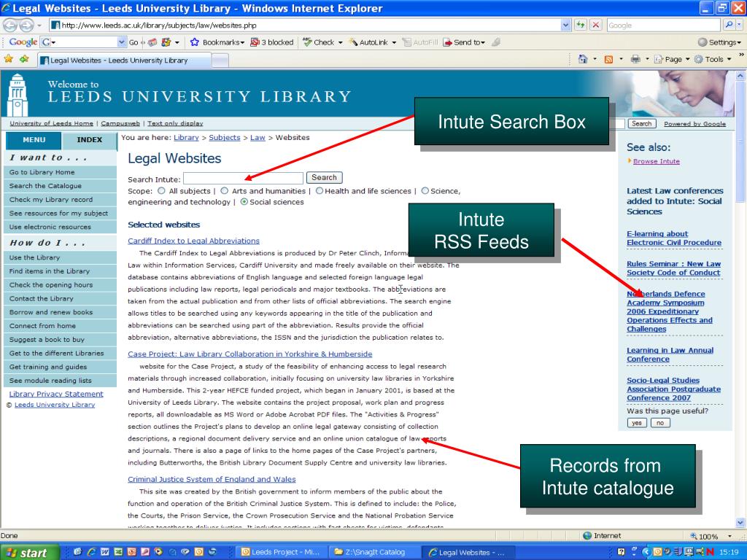Click the Print icon in the command bar
The width and height of the screenshot is (747, 560).
point(635,60)
